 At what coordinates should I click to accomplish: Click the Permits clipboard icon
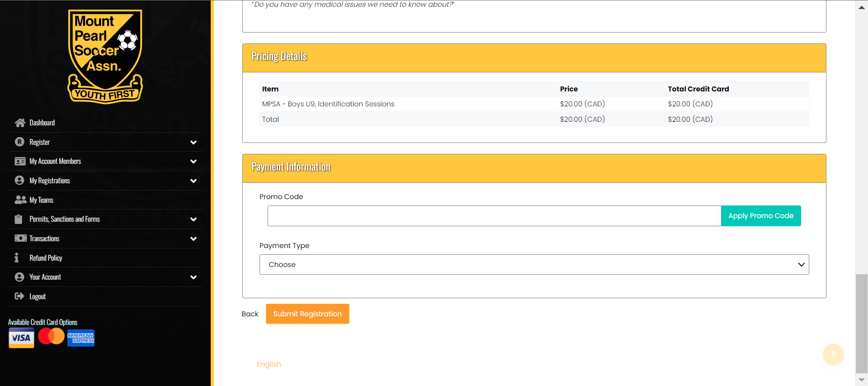pyautogui.click(x=19, y=219)
